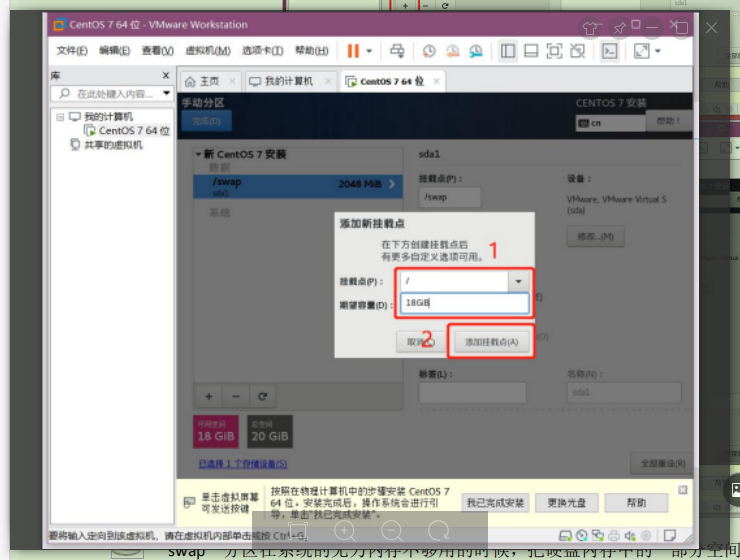Click the network adapter status icon
The image size is (740, 560).
(x=598, y=535)
